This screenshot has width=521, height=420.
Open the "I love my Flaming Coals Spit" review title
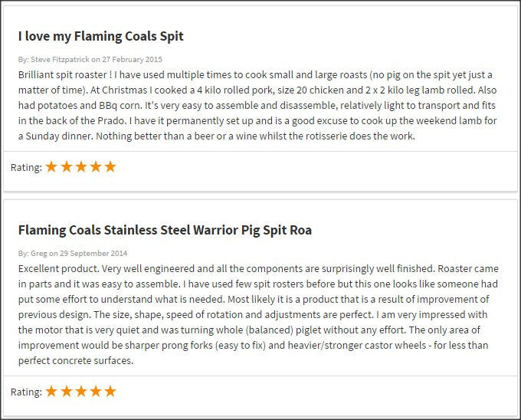(x=100, y=36)
